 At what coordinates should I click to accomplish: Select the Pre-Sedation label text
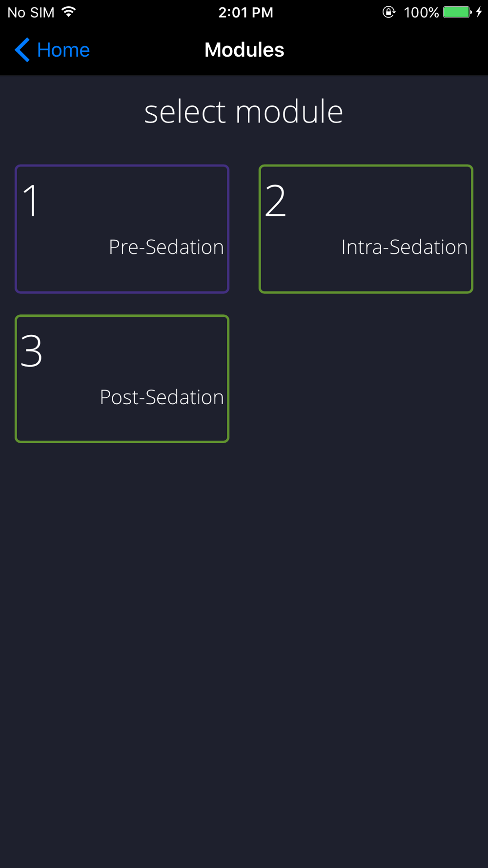[166, 247]
